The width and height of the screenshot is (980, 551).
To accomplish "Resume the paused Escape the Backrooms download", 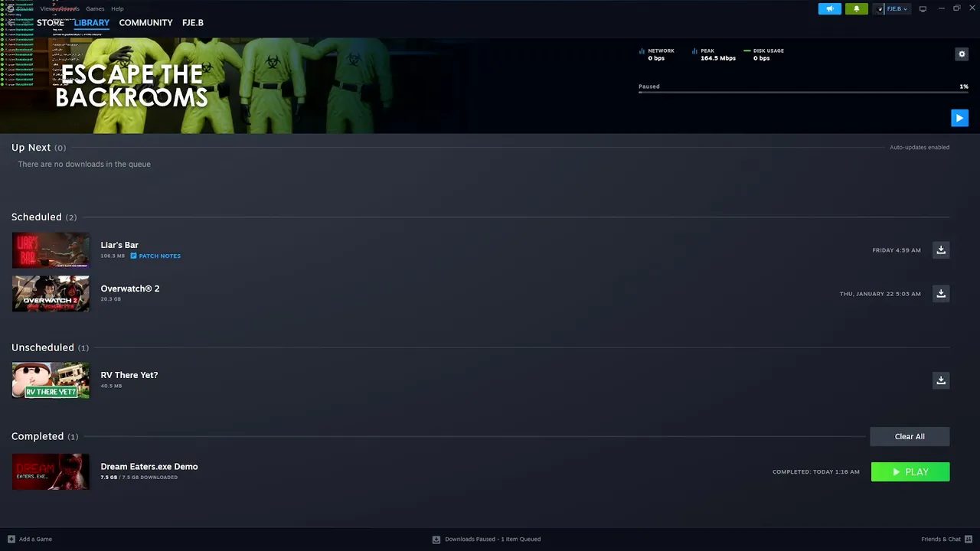I will pos(959,118).
